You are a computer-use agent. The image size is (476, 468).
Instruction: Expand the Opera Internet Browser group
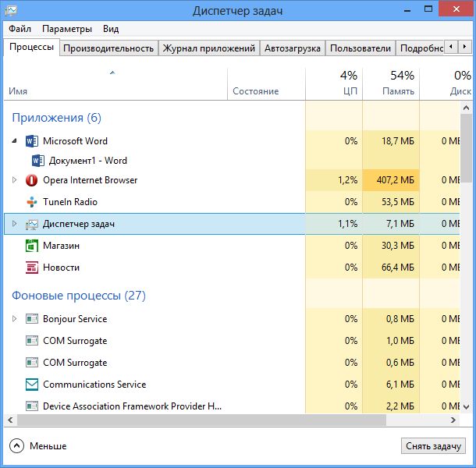pos(13,180)
